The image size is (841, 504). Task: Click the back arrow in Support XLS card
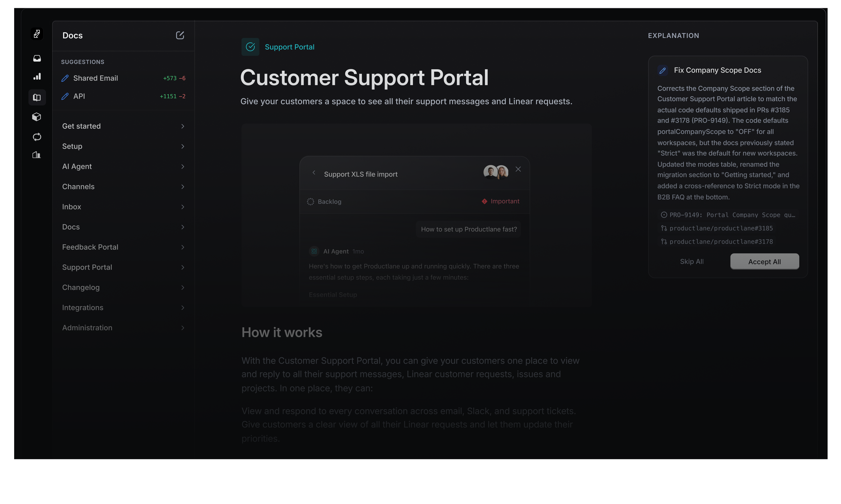(314, 172)
